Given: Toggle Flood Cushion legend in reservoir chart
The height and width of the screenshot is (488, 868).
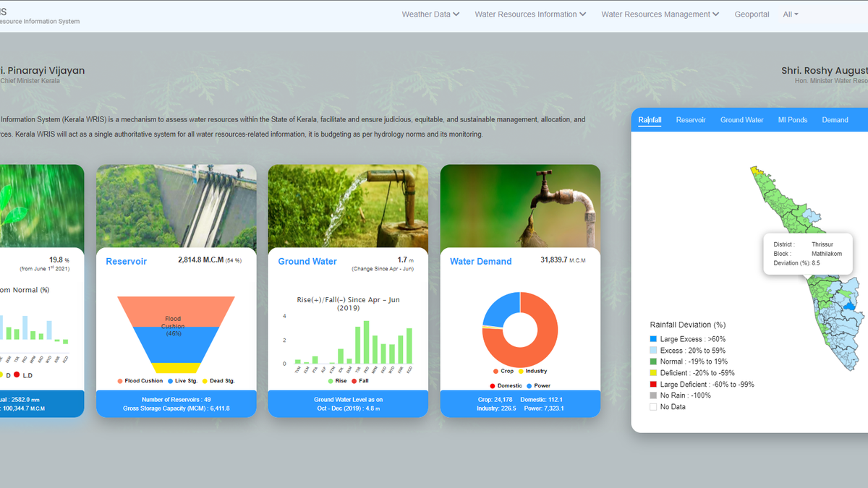Looking at the screenshot, I should [121, 381].
